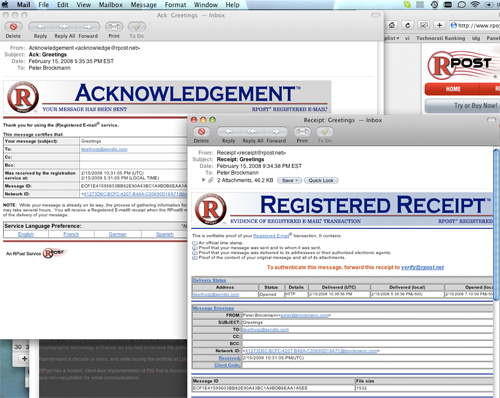This screenshot has height=398, width=500.
Task: Open the Mailbox menu
Action: pyautogui.click(x=111, y=5)
